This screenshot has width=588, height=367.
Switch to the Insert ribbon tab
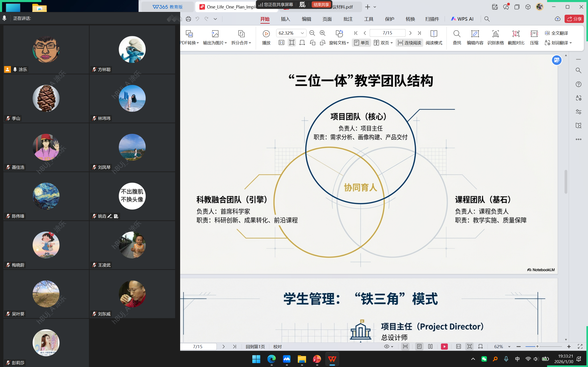tap(285, 19)
